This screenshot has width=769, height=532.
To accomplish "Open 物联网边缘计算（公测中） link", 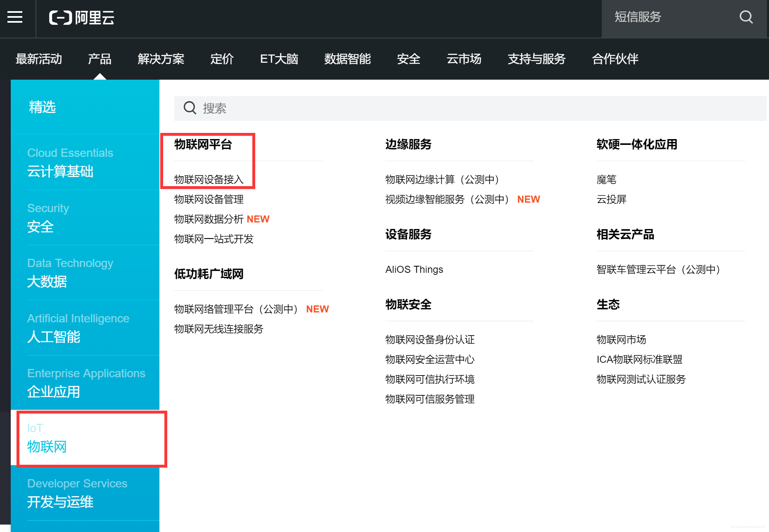I will 442,180.
